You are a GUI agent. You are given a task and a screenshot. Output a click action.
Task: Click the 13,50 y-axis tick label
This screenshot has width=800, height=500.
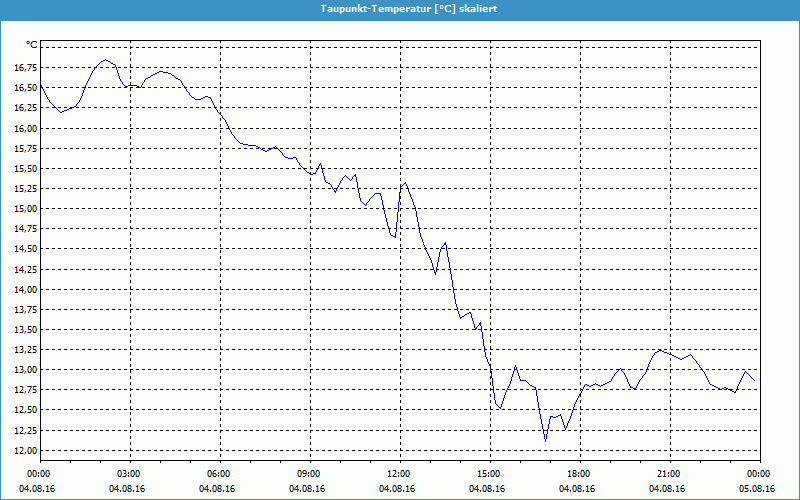click(x=24, y=330)
